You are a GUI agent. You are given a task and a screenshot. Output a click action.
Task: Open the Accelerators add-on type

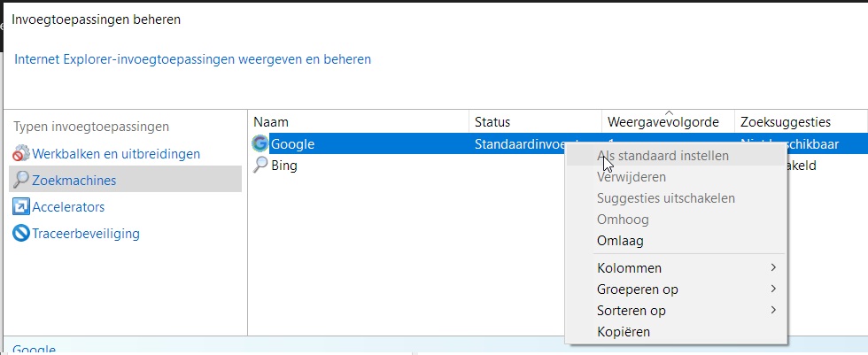[68, 207]
